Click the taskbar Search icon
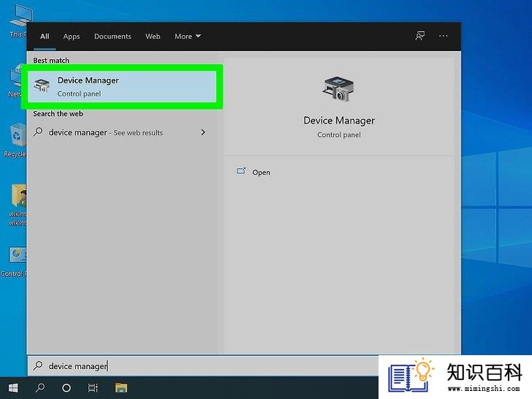This screenshot has width=532, height=399. pos(40,388)
